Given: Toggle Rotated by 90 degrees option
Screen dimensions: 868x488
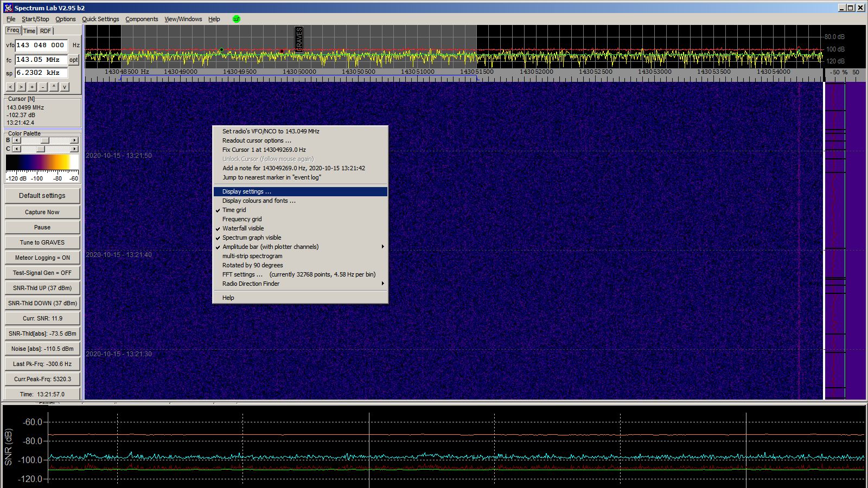Looking at the screenshot, I should (x=301, y=265).
